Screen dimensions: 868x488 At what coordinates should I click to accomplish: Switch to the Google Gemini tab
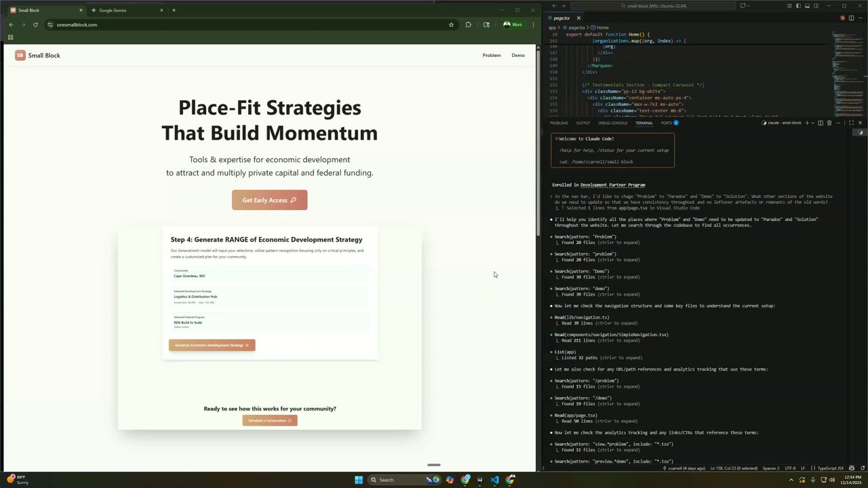tap(127, 10)
